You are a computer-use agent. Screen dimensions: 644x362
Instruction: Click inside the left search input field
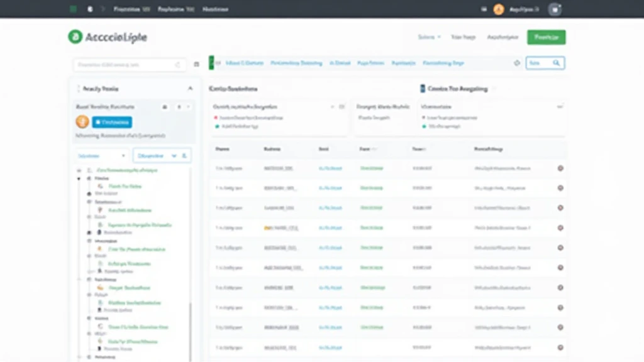click(x=123, y=64)
